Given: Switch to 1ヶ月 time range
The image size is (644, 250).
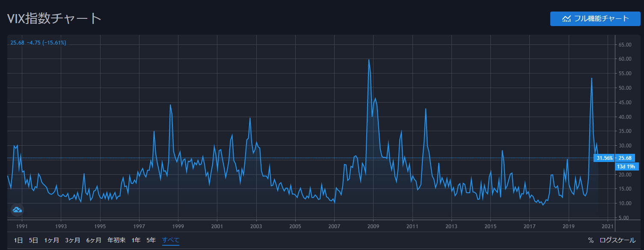Looking at the screenshot, I should pyautogui.click(x=52, y=240).
